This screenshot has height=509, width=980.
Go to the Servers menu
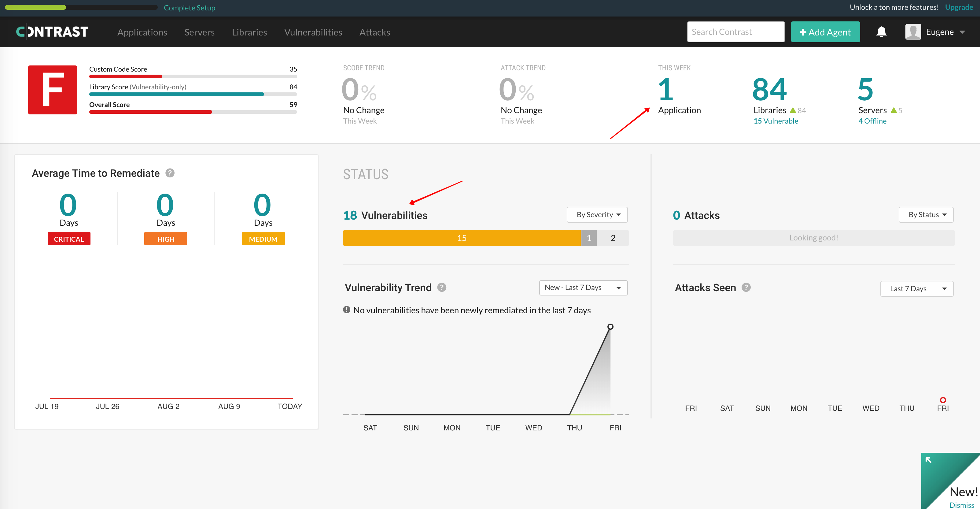[x=199, y=32]
